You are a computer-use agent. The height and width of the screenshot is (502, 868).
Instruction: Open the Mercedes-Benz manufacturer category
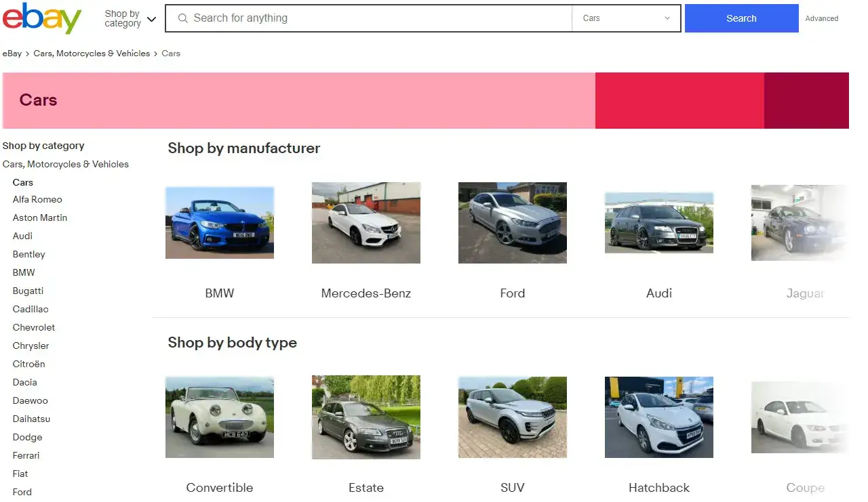click(x=366, y=222)
